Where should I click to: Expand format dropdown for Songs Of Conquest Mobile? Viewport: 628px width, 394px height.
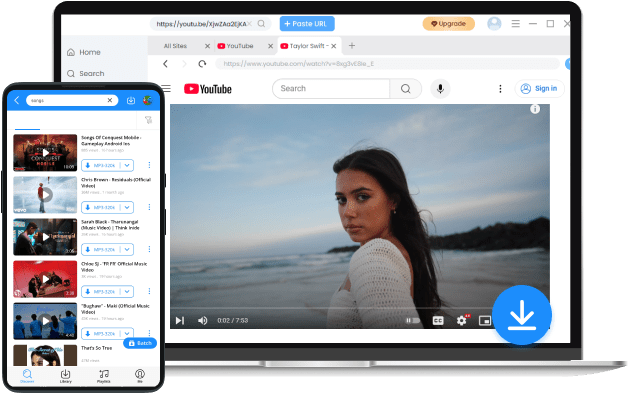coord(127,165)
